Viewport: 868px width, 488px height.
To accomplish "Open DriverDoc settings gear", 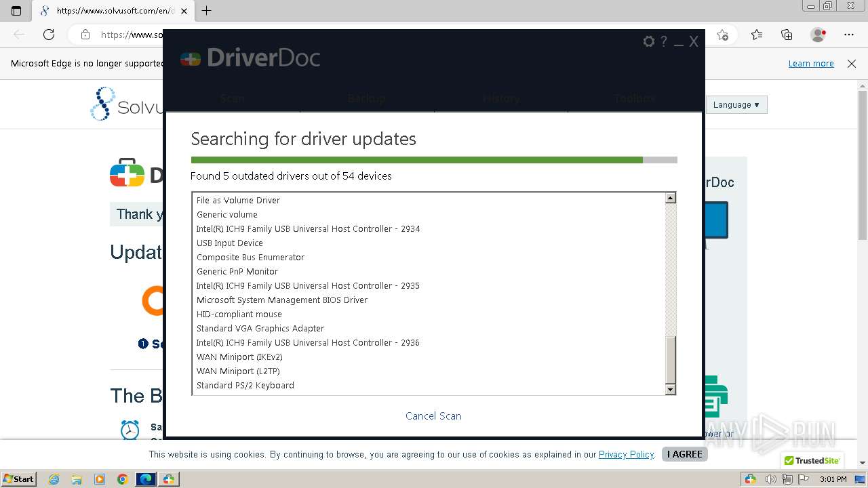I will click(x=649, y=41).
